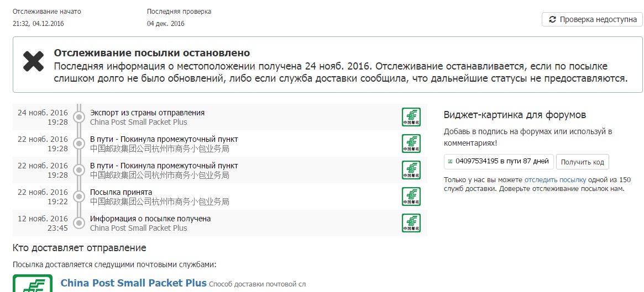Select the timeline marker for Посылка принята
Image resolution: width=644 pixels, height=292 pixels.
click(x=79, y=197)
